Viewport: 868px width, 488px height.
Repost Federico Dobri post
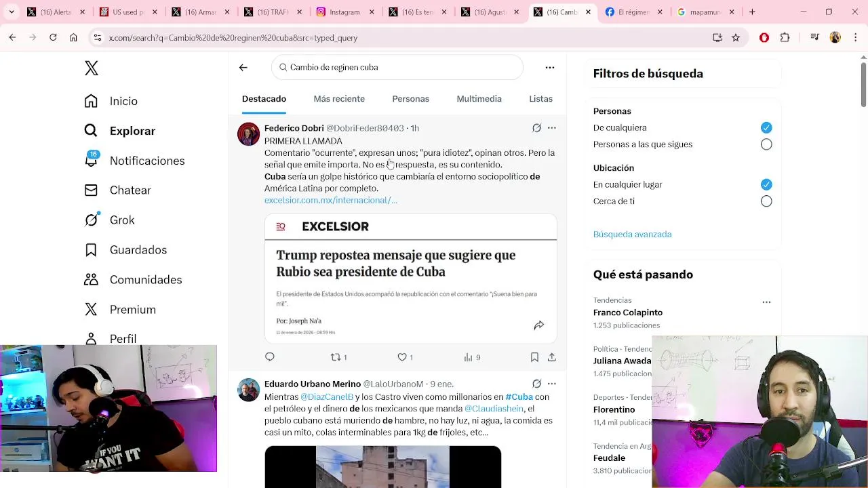(338, 357)
